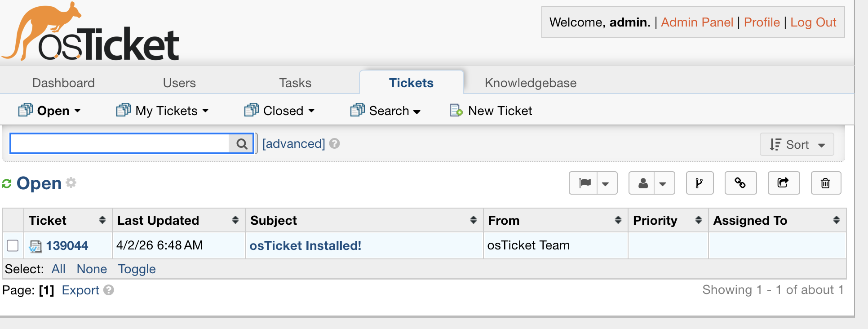Click the merge tickets branch icon

700,183
